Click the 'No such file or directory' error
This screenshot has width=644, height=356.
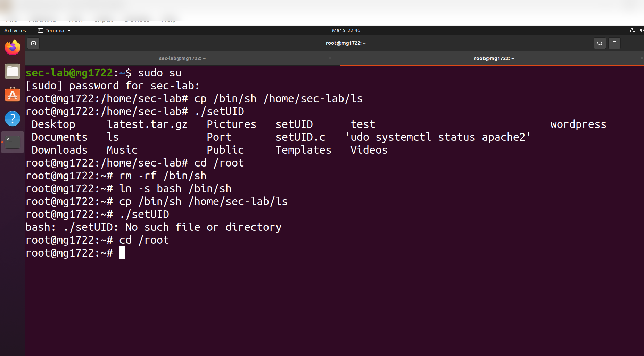[203, 227]
